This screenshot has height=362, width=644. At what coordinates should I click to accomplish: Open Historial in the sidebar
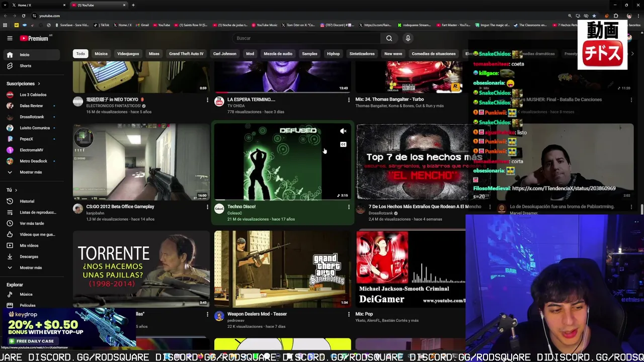point(31,201)
